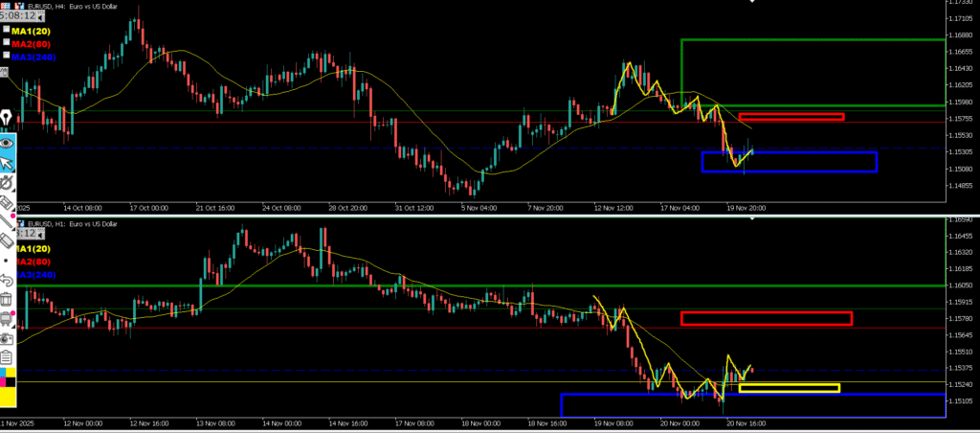980x433 pixels.
Task: Click the candlestick chart icon before the EURUSD H4 title
Action: 19,6
